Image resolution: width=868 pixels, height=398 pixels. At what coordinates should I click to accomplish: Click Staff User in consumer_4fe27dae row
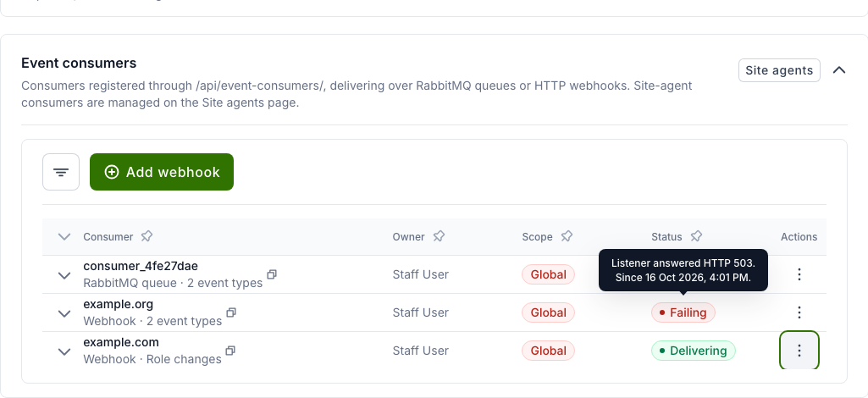tap(421, 274)
